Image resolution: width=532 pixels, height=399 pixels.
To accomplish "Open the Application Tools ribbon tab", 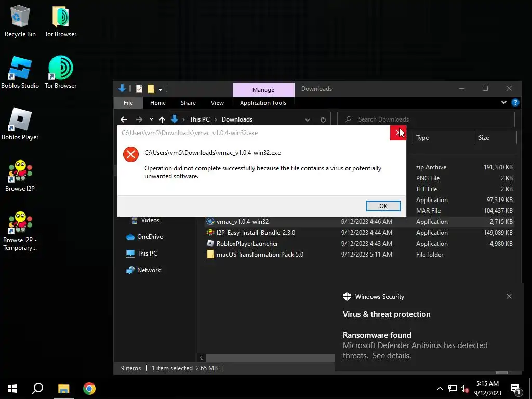I will point(263,103).
